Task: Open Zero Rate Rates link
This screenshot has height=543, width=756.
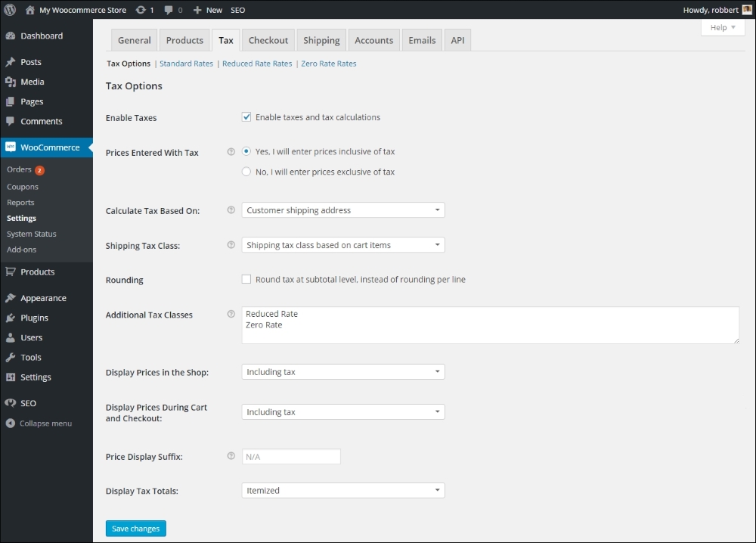Action: 329,64
